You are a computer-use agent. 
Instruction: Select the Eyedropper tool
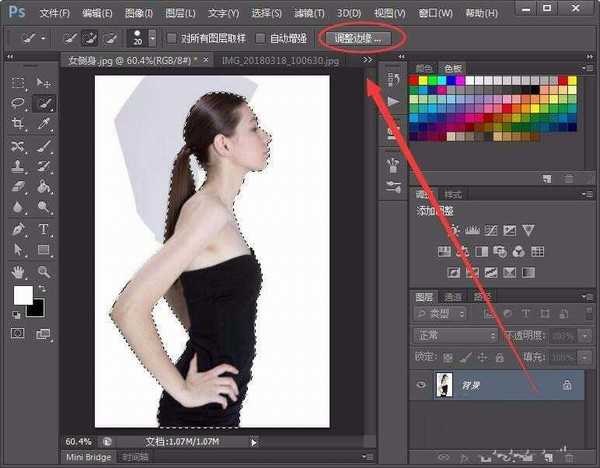44,124
